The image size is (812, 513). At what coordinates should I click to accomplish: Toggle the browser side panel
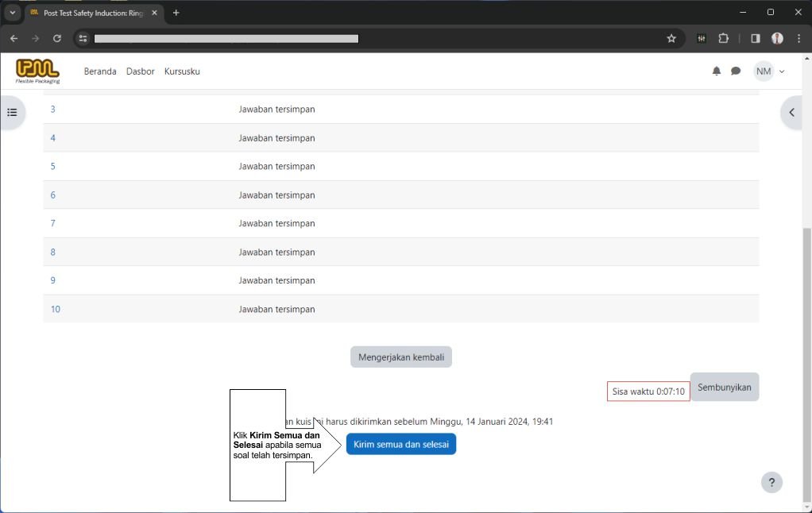click(x=756, y=38)
